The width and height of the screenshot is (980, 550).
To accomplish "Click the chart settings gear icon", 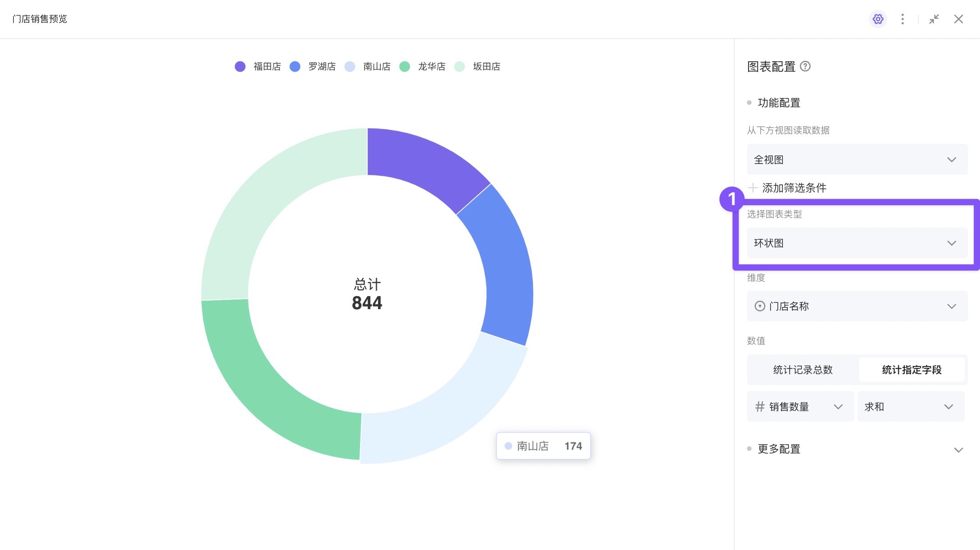I will point(878,19).
